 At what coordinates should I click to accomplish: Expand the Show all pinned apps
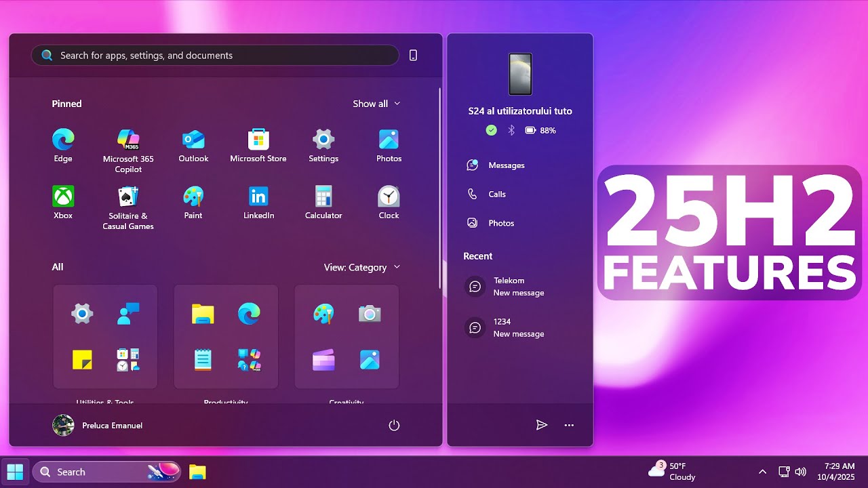click(x=376, y=104)
